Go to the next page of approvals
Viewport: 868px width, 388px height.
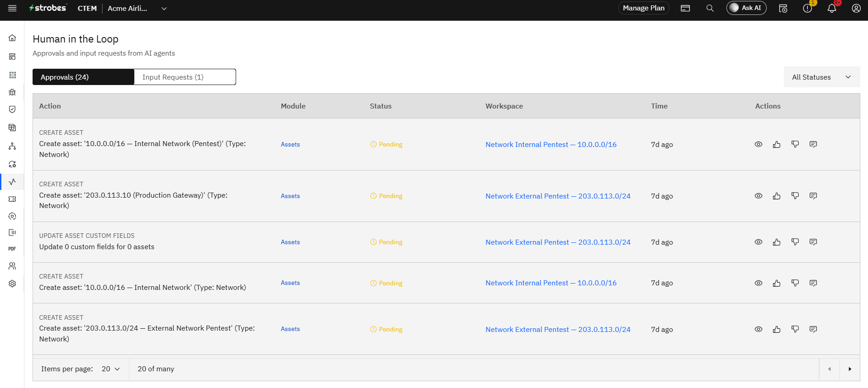(850, 369)
